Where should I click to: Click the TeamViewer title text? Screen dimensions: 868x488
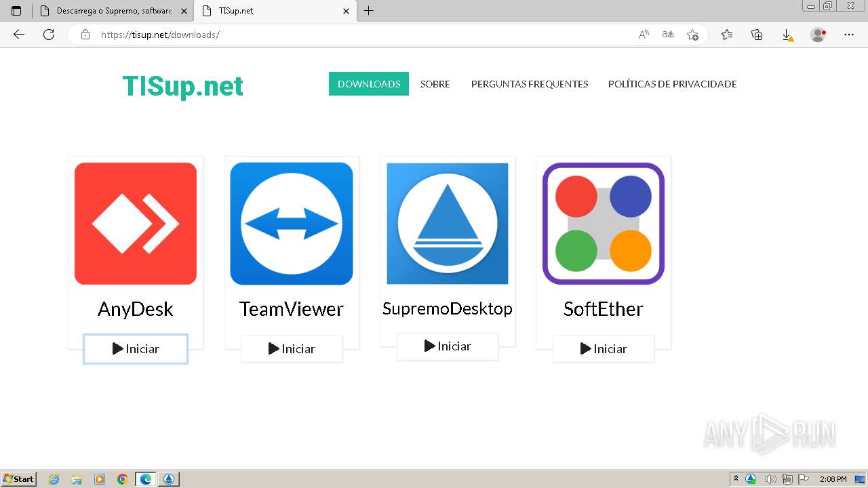[292, 309]
